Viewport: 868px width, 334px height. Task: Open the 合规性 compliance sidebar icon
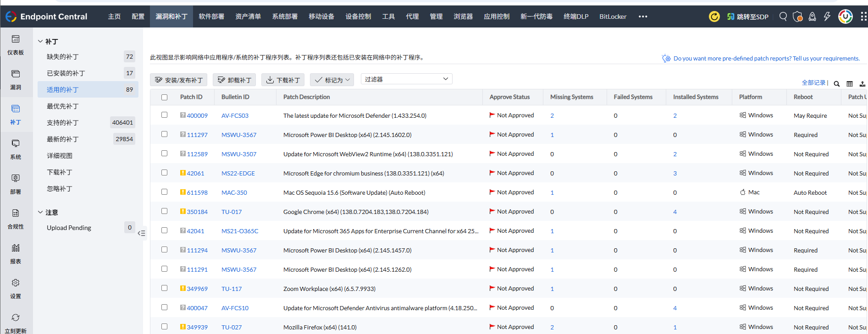(x=16, y=219)
